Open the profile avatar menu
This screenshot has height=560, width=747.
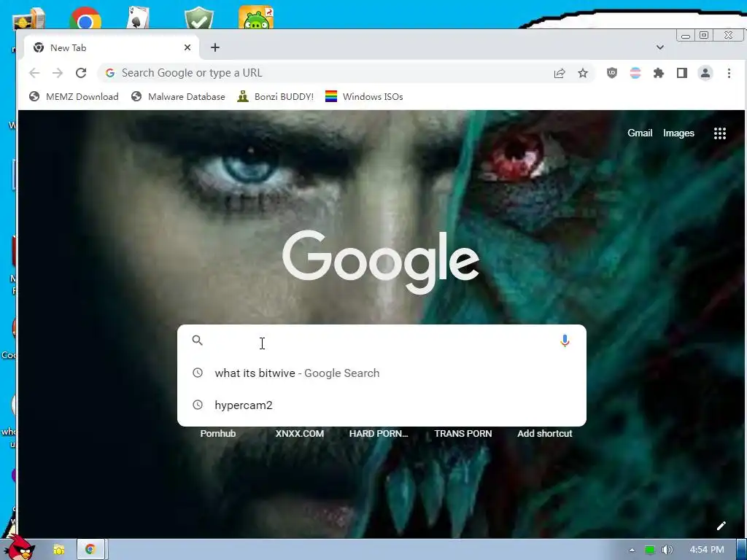pyautogui.click(x=705, y=73)
